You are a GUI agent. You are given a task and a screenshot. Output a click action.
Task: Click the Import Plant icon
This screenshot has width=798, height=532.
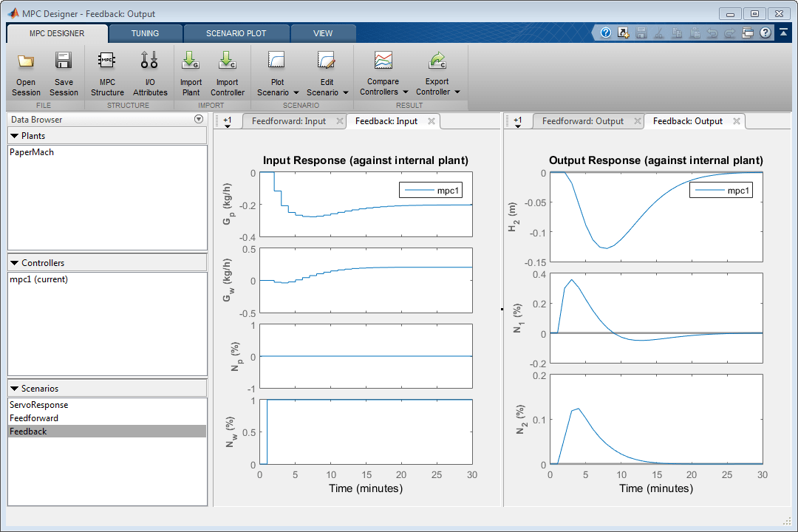(191, 60)
